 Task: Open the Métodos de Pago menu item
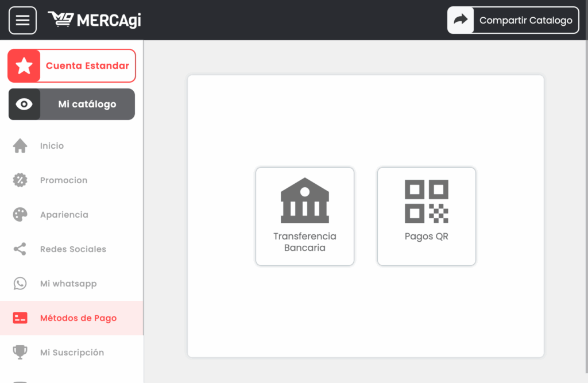click(x=78, y=318)
